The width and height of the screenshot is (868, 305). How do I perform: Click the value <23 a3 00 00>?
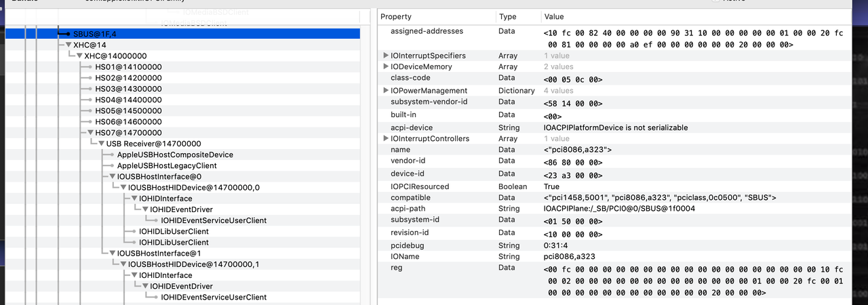(x=572, y=175)
